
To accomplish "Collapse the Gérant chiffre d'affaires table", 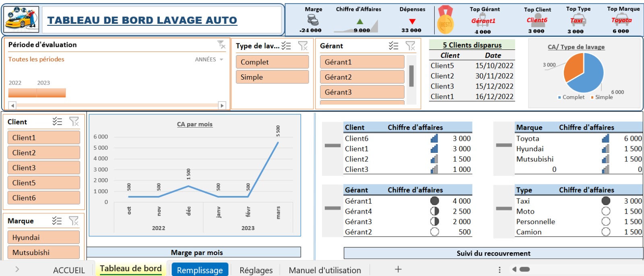I will (332, 208).
